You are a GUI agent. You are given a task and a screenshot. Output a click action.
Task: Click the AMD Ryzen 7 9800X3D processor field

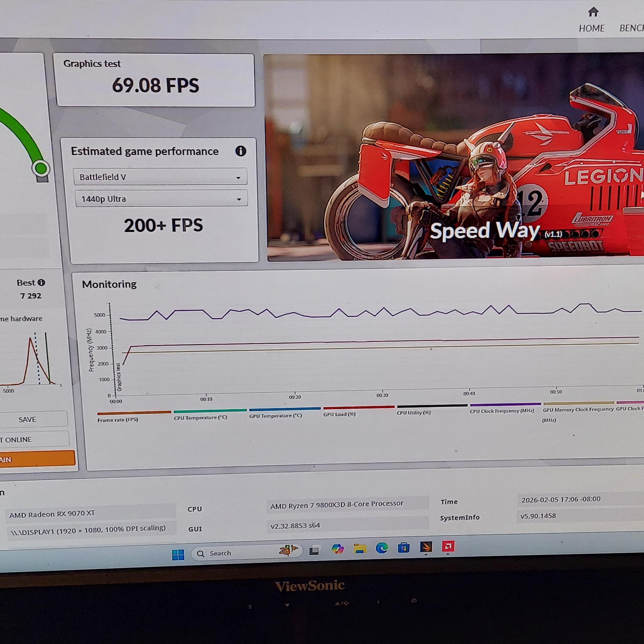347,505
